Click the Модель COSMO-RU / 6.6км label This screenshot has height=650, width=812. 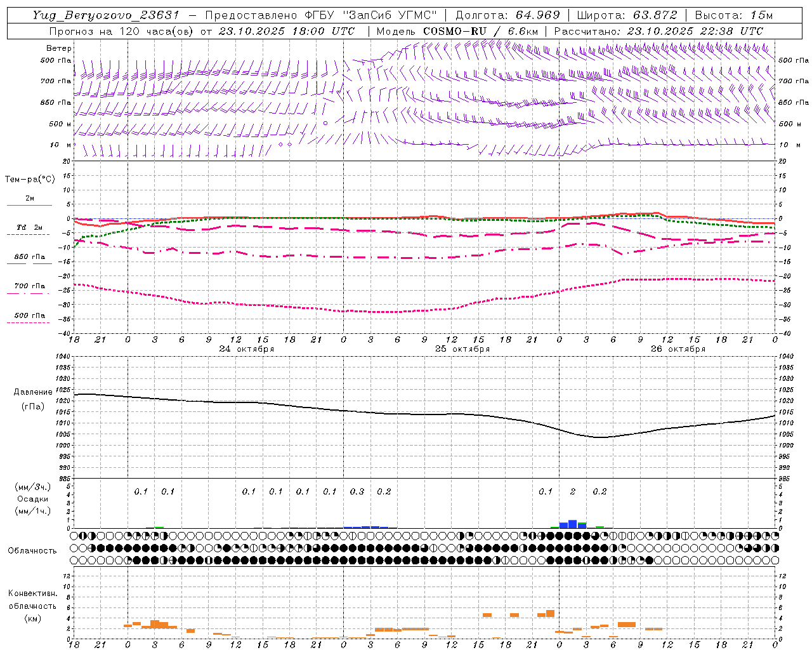[458, 31]
